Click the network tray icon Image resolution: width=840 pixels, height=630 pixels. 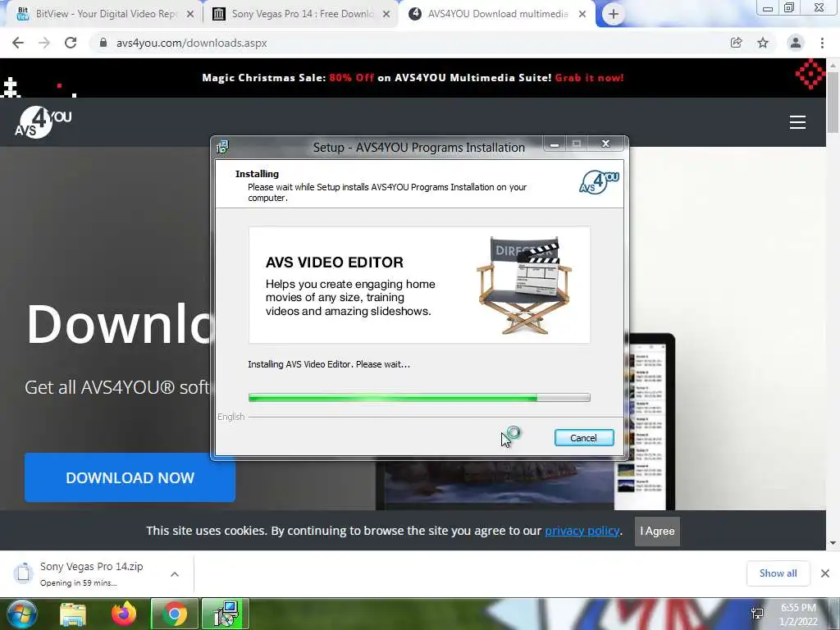click(x=757, y=614)
